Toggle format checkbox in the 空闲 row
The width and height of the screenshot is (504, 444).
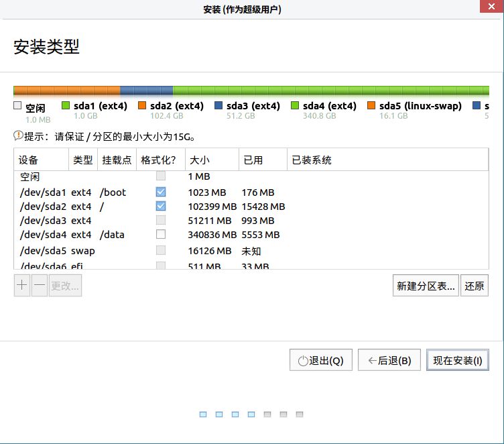tap(161, 176)
